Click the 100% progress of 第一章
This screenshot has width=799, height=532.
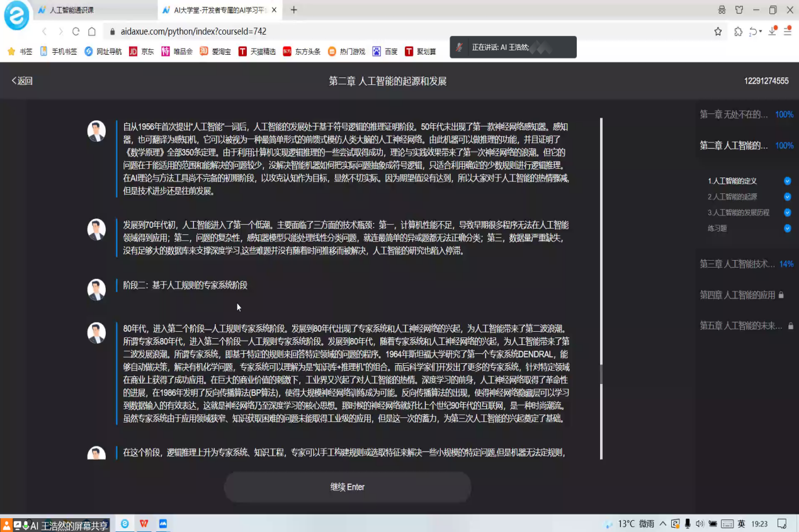pos(783,115)
